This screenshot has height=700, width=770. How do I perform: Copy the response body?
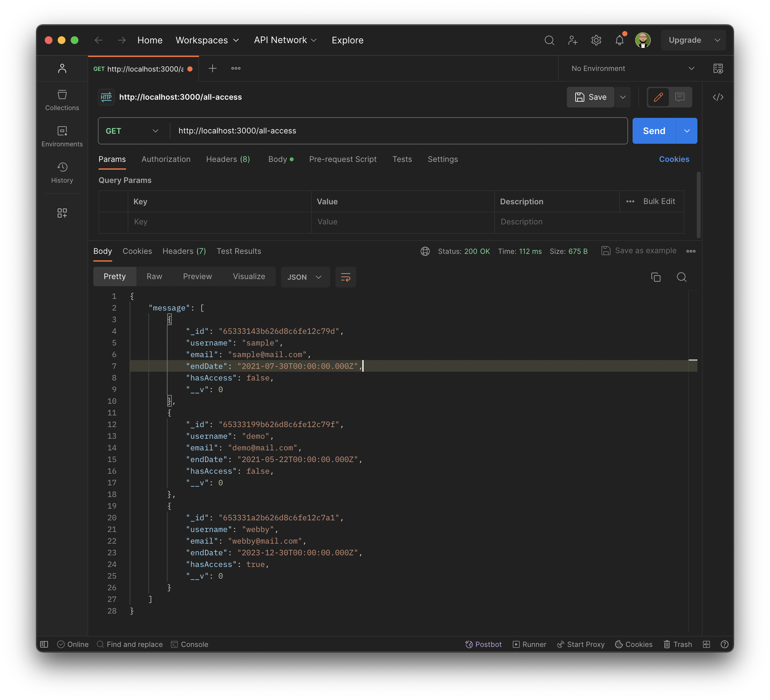click(x=656, y=277)
